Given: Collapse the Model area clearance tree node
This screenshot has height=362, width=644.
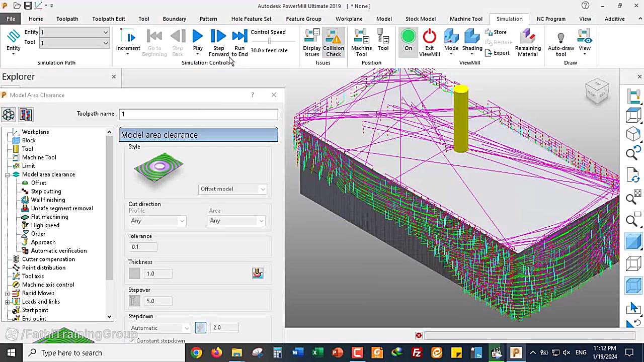Looking at the screenshot, I should (x=7, y=174).
